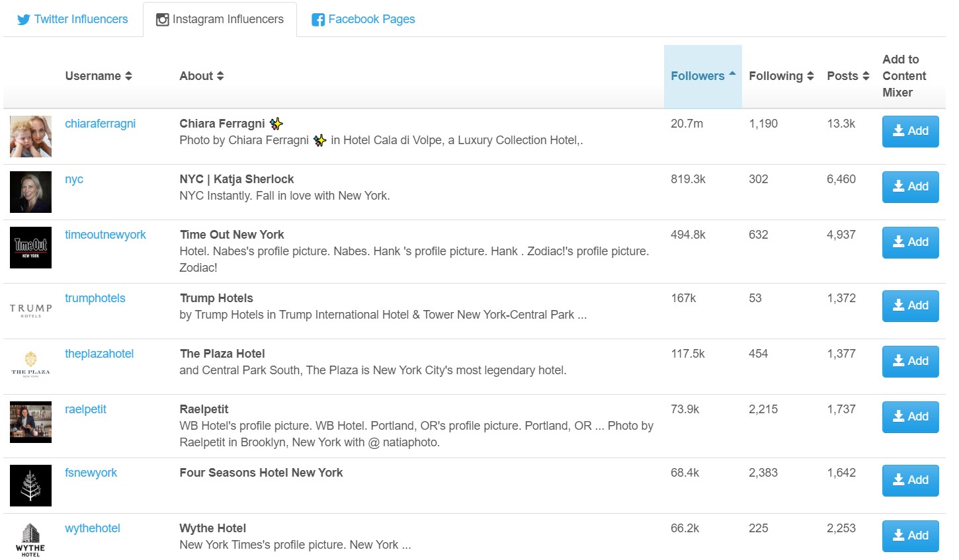Open the fsnewyork profile link
Screen dimensions: 959x560
pos(91,473)
